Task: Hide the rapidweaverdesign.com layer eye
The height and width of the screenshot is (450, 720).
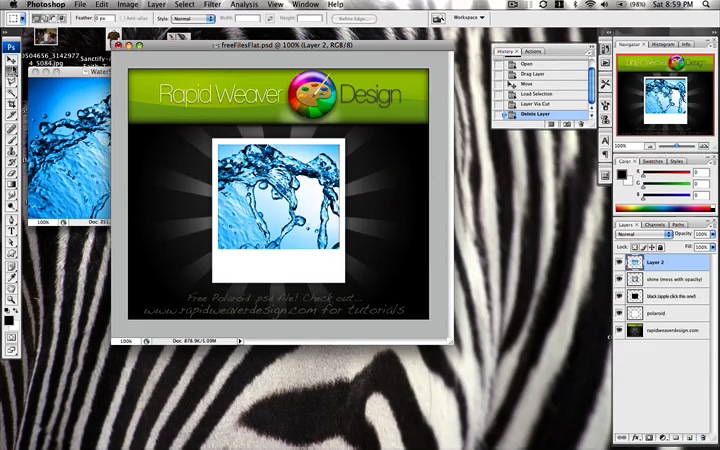Action: click(x=619, y=330)
